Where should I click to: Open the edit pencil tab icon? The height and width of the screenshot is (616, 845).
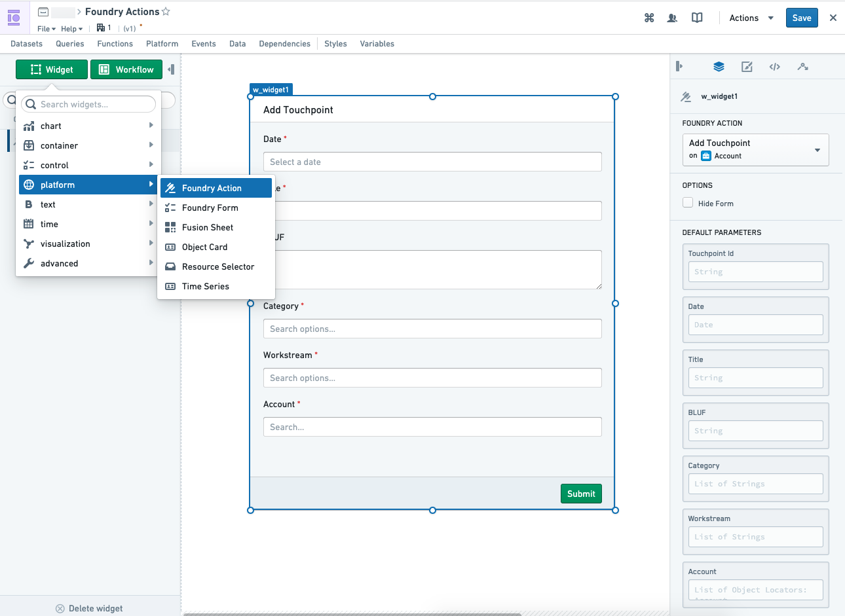coord(747,67)
